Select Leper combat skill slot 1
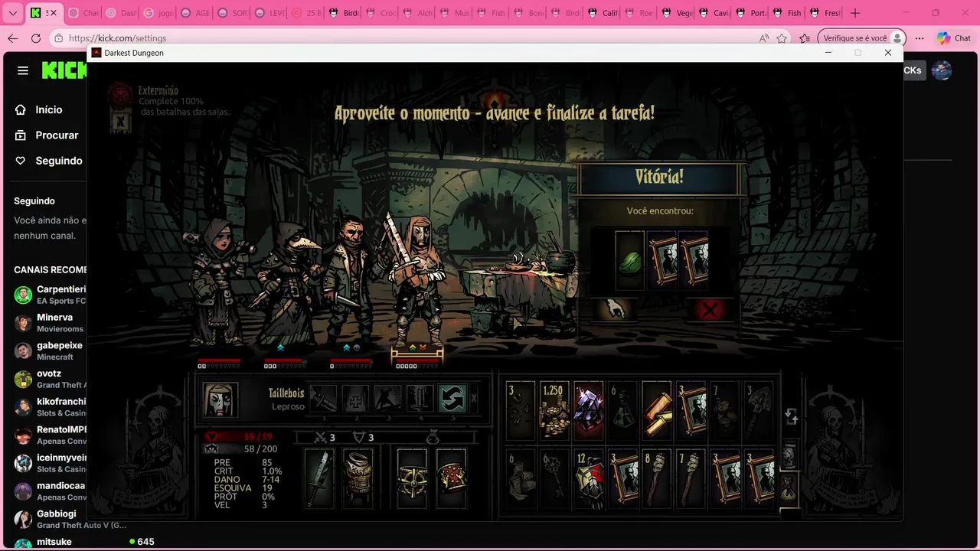Viewport: 980px width, 551px height. [323, 399]
